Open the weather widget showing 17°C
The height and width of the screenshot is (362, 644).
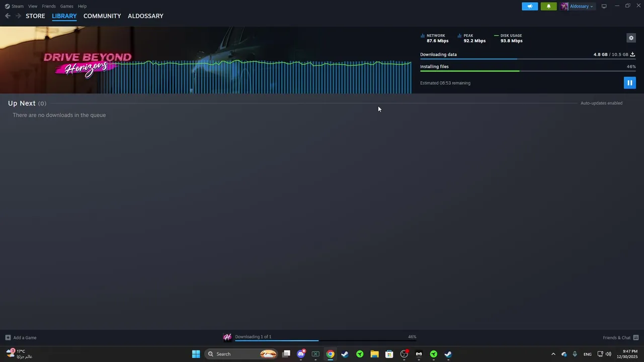point(19,354)
